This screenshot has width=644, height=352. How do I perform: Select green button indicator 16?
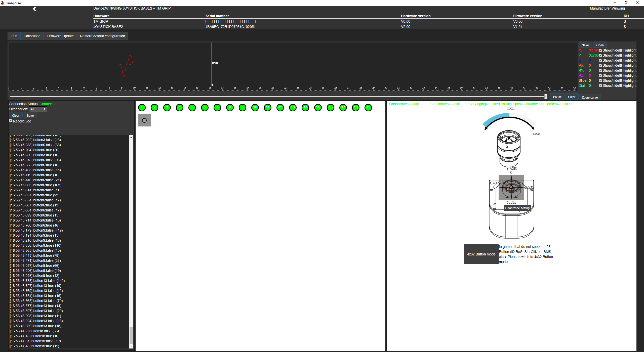(x=331, y=108)
